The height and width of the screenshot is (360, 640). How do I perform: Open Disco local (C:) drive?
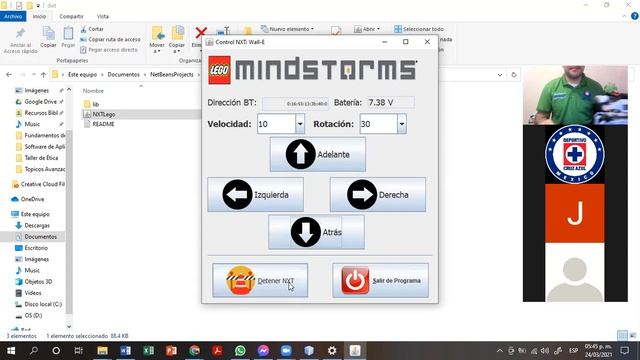[x=43, y=304]
